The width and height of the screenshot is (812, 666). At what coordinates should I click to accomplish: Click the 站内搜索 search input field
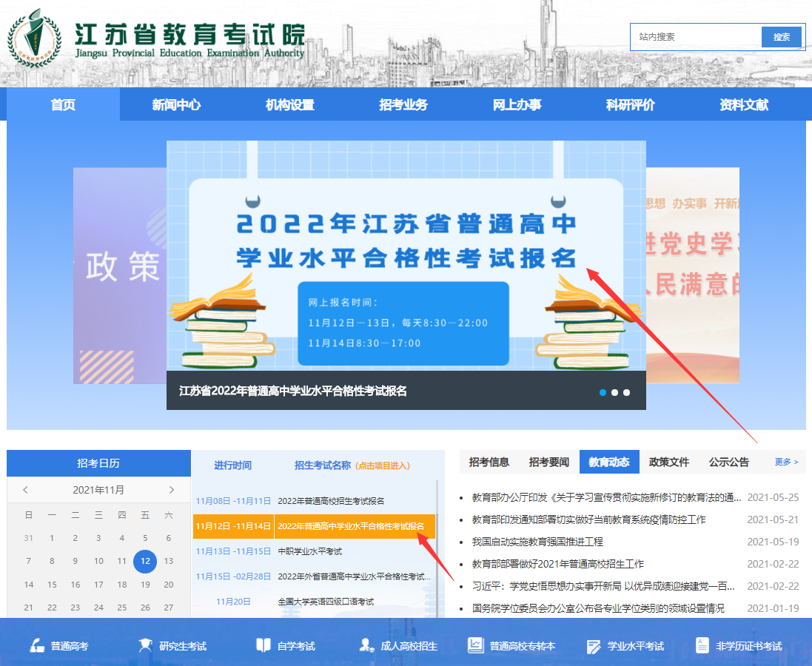[696, 37]
